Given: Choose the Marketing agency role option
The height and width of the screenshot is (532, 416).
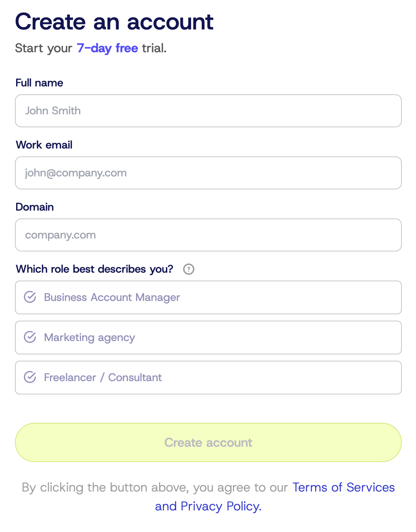Looking at the screenshot, I should tap(208, 338).
